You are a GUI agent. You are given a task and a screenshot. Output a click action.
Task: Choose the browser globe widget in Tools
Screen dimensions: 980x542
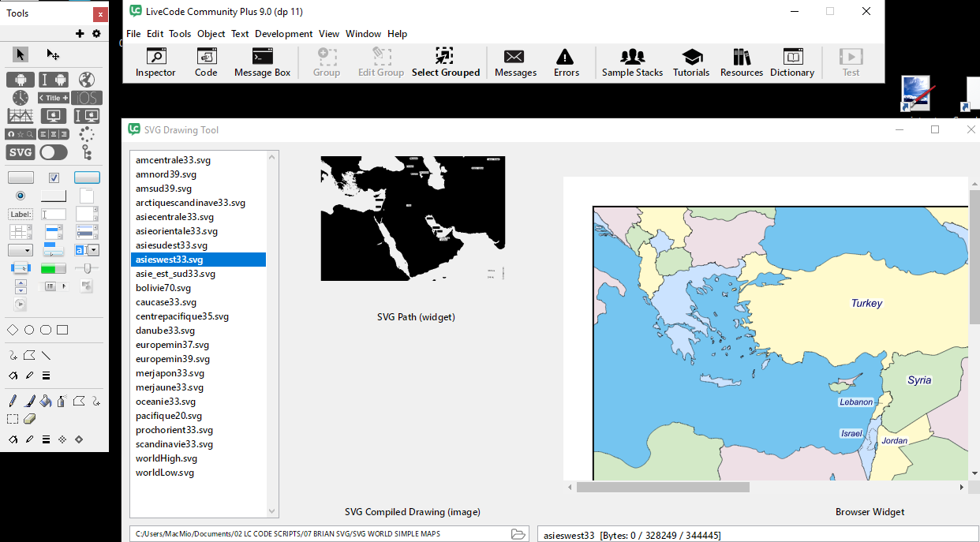point(86,80)
